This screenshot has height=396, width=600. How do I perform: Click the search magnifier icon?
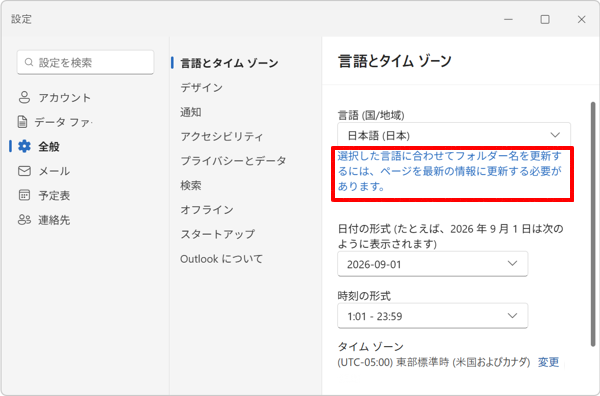click(x=29, y=62)
